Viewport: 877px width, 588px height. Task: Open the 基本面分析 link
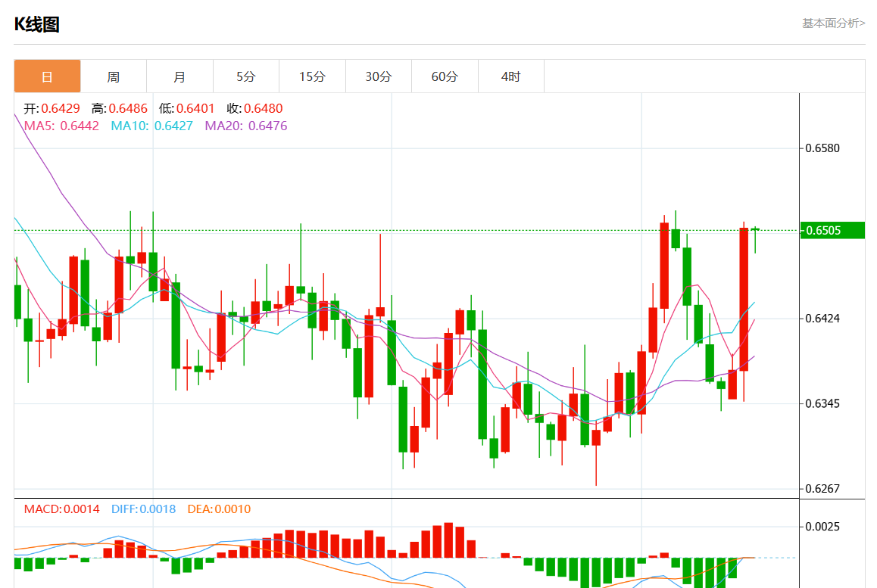pos(833,23)
